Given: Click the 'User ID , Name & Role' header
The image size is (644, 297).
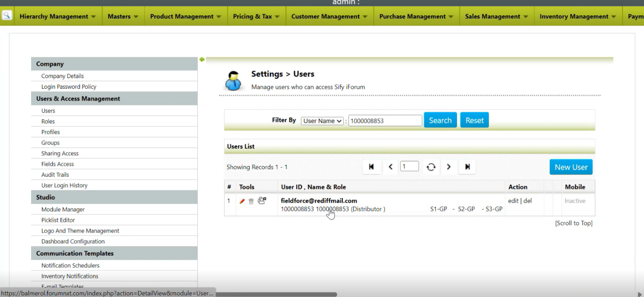Looking at the screenshot, I should (x=313, y=187).
